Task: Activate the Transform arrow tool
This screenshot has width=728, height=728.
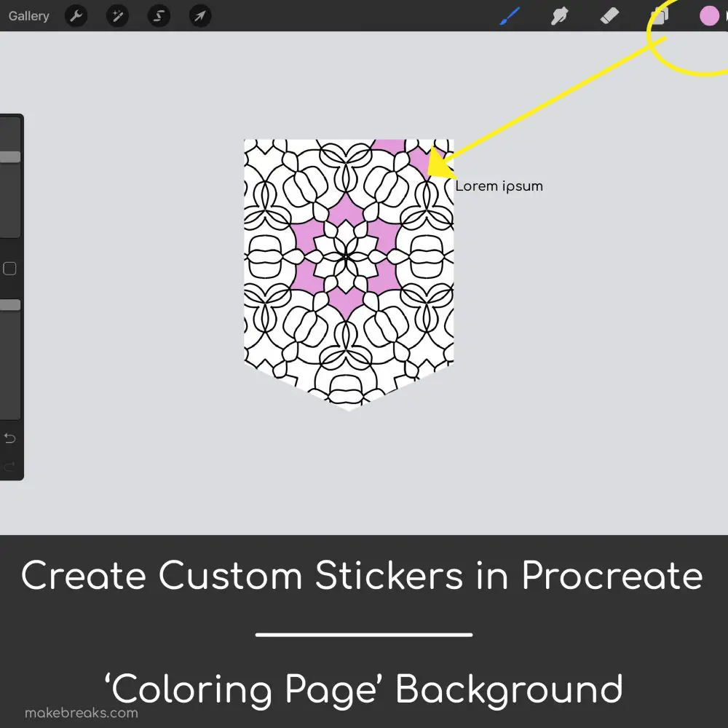Action: [200, 16]
